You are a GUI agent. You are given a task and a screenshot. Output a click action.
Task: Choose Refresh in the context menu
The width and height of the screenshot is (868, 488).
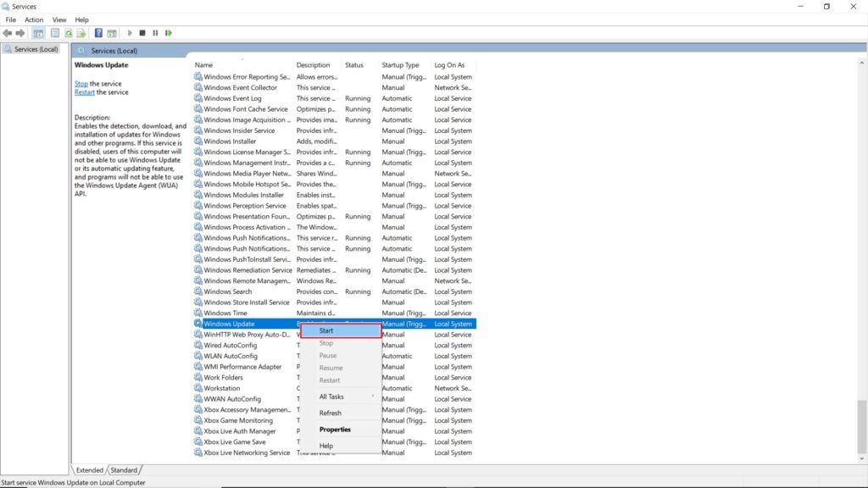click(x=341, y=413)
